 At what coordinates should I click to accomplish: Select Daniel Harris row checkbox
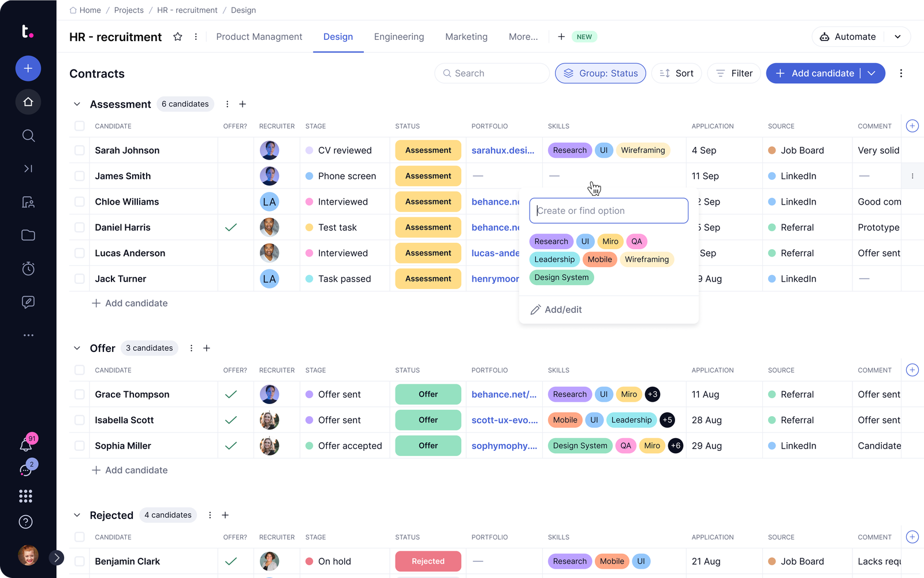80,228
